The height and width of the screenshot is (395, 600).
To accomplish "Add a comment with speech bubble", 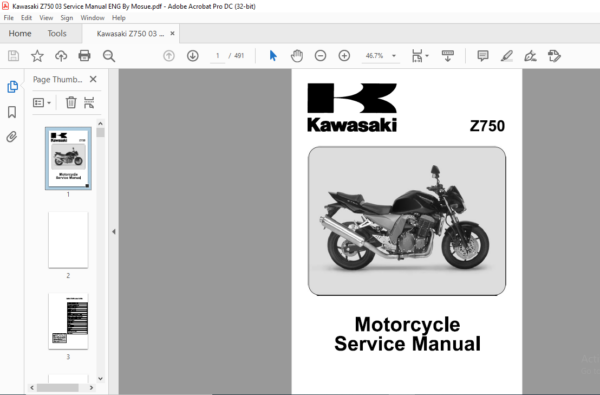I will (x=483, y=56).
